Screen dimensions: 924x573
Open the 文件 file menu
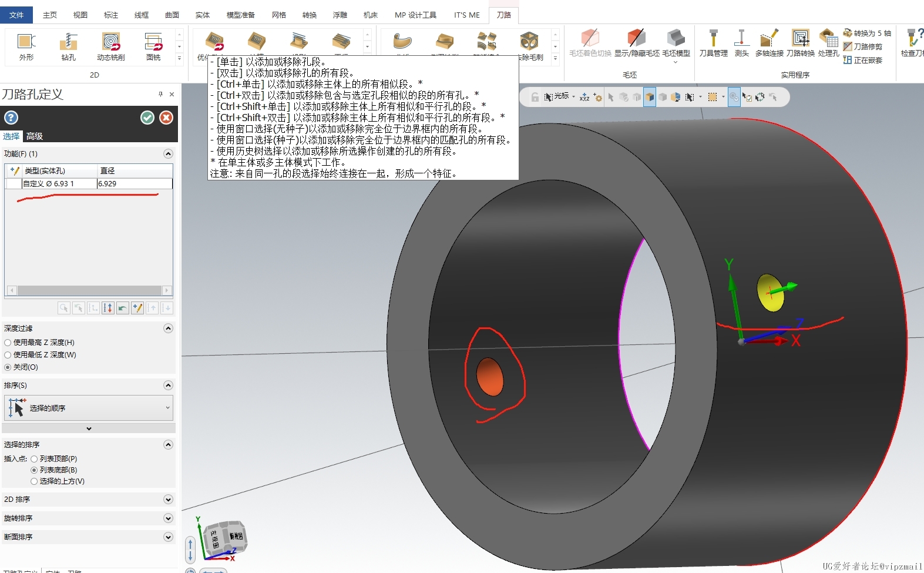click(x=16, y=15)
